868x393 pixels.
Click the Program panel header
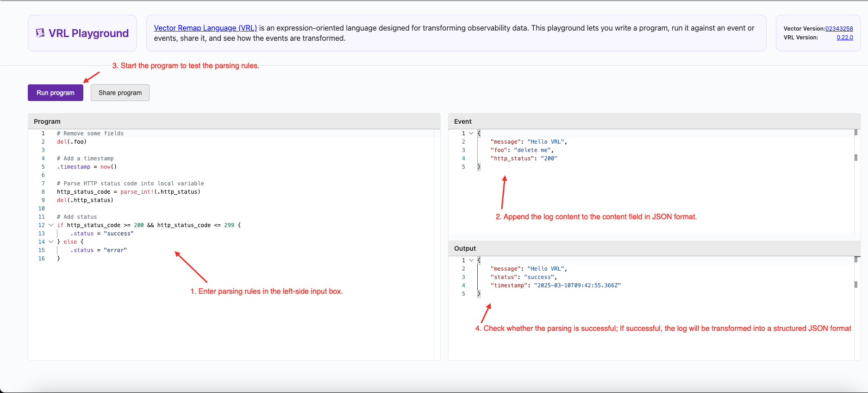234,121
